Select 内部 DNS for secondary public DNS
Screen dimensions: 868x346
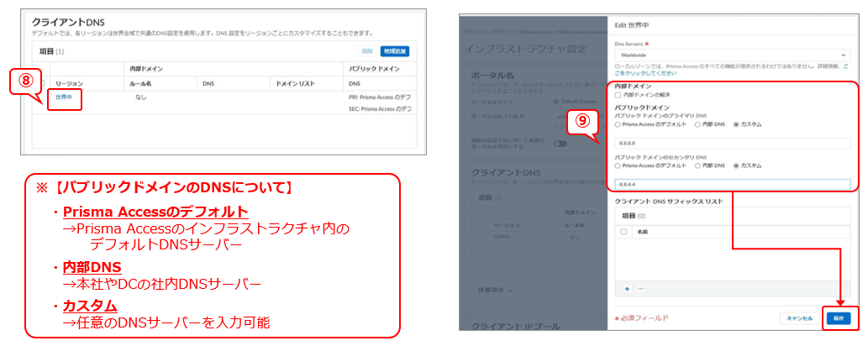pos(697,165)
